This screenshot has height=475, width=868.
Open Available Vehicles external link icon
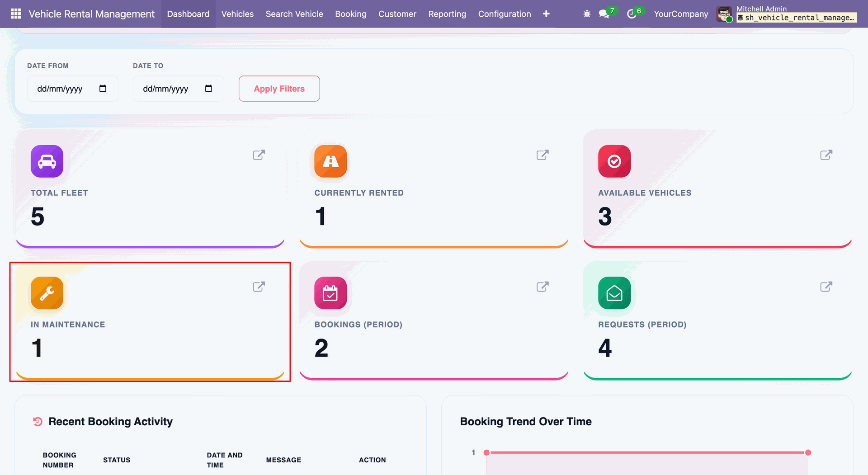(826, 155)
